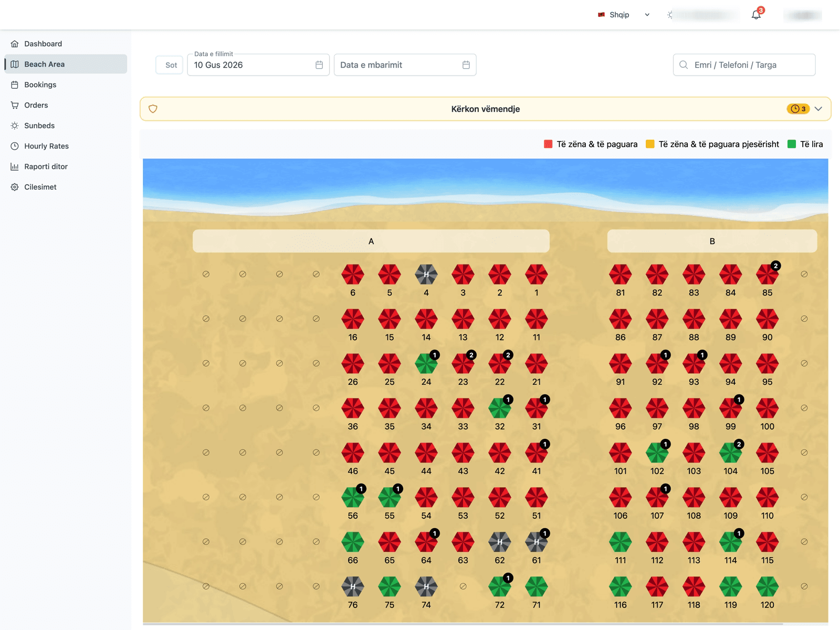The height and width of the screenshot is (630, 840).
Task: Click the Sot today button
Action: tap(170, 65)
